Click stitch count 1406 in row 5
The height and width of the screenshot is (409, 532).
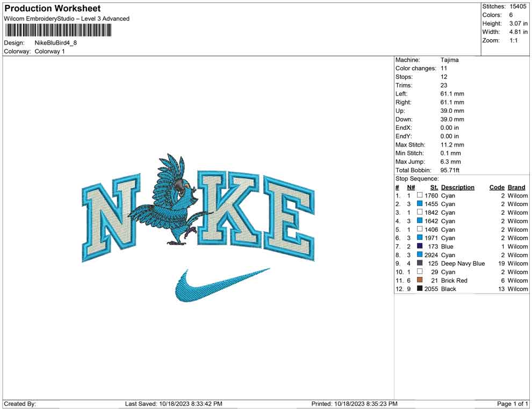[431, 229]
